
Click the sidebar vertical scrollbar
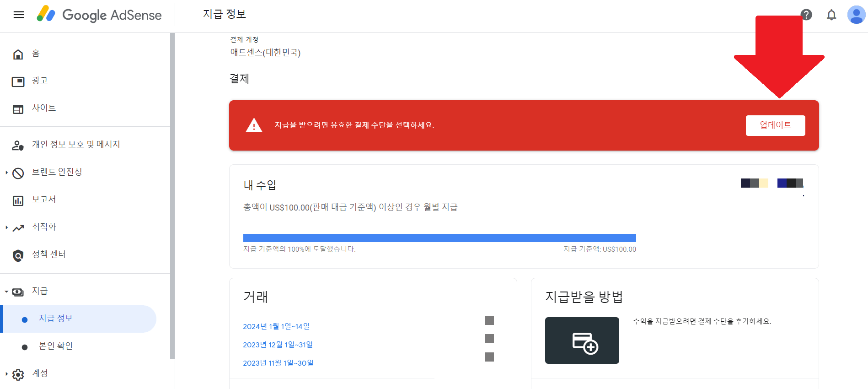click(172, 196)
